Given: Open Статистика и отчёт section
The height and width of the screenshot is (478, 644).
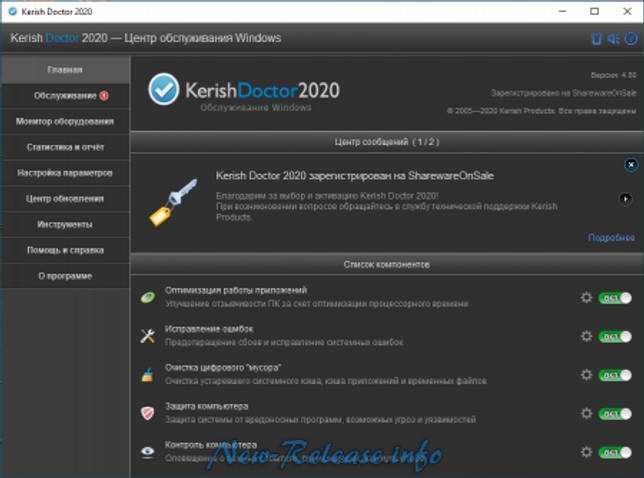Looking at the screenshot, I should coord(65,147).
